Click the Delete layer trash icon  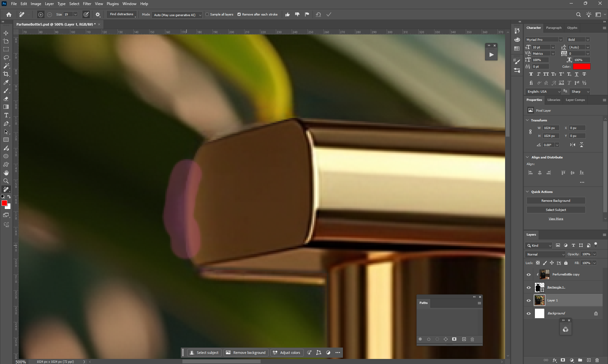click(x=597, y=360)
